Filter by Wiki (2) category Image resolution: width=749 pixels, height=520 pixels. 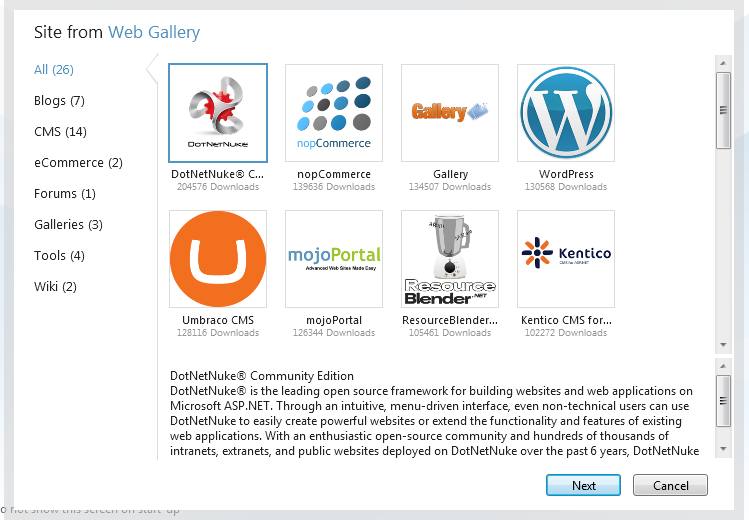coord(55,287)
